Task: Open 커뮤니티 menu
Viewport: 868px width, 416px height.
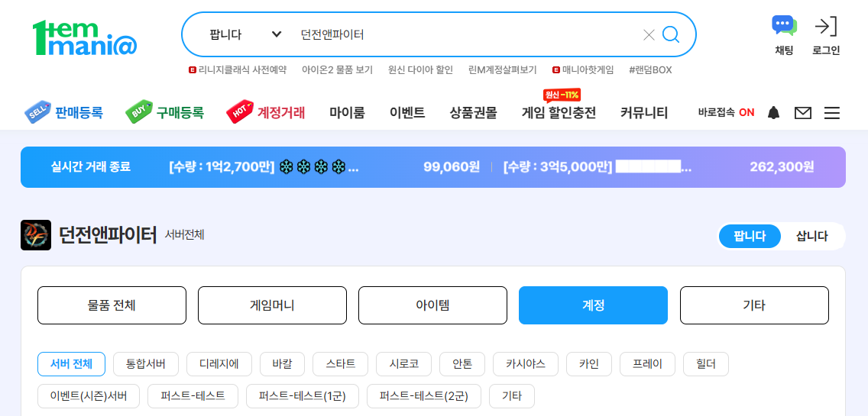Action: [x=644, y=113]
